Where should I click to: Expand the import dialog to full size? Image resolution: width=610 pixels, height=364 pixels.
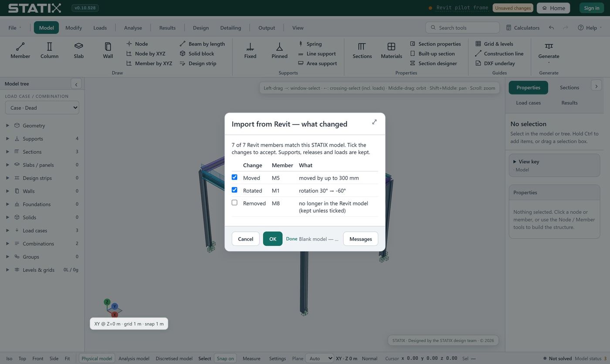coord(374,122)
